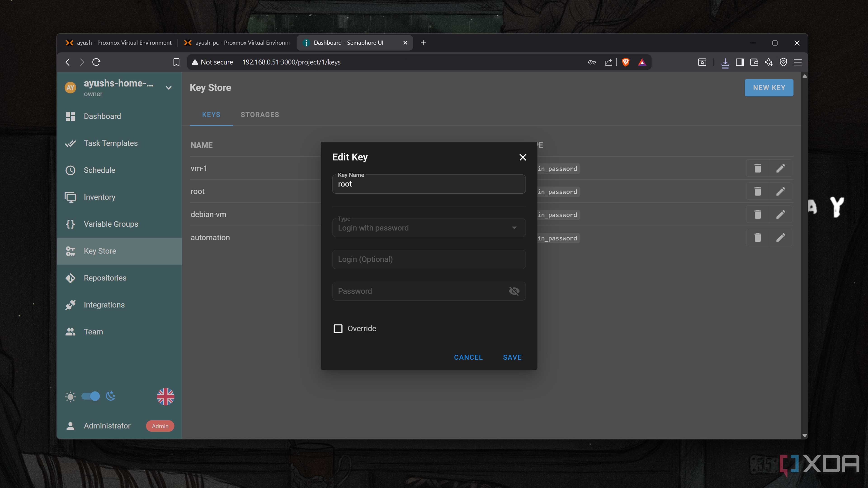The image size is (868, 488).
Task: Edit the debian-vm key
Action: (780, 214)
